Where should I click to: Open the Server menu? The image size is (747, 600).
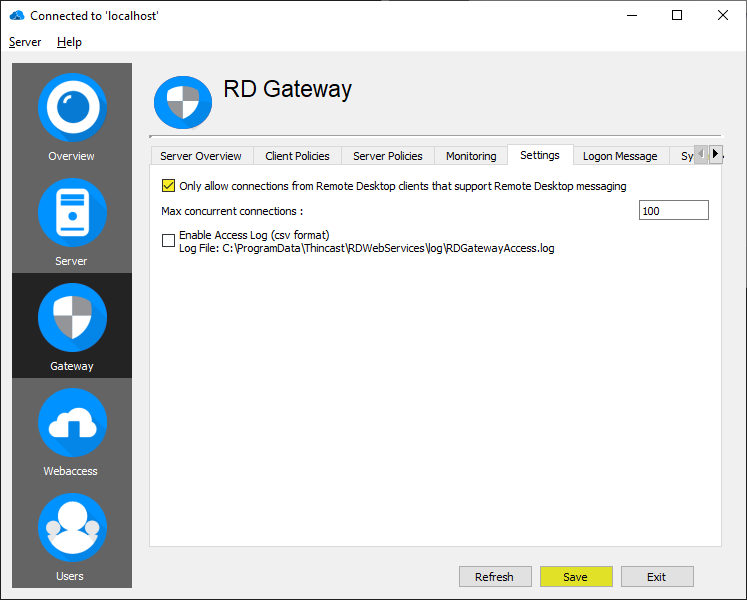click(x=25, y=42)
